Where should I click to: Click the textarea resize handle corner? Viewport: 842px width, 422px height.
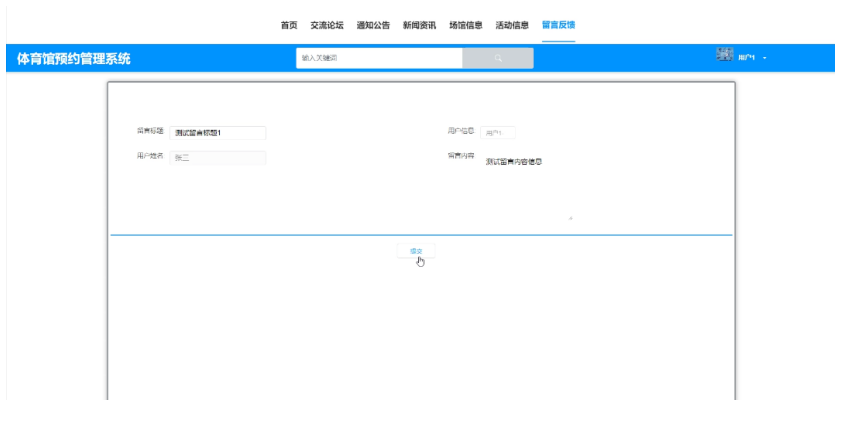tap(570, 218)
